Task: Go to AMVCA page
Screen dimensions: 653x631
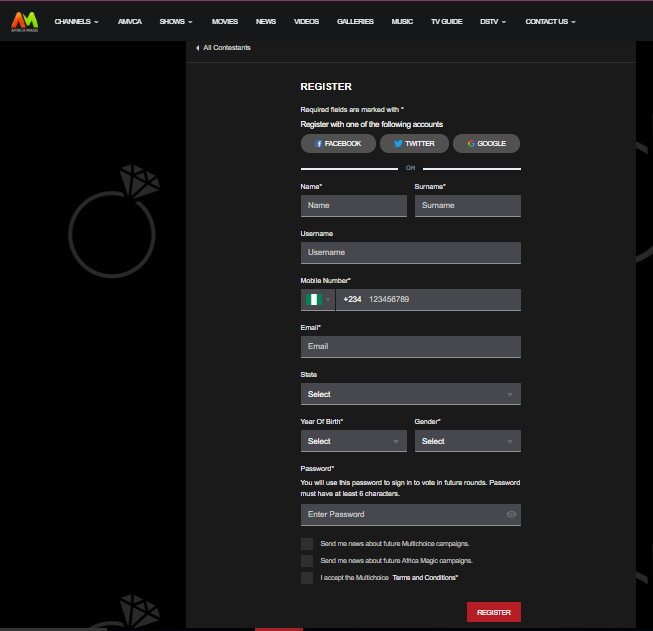Action: (x=130, y=22)
